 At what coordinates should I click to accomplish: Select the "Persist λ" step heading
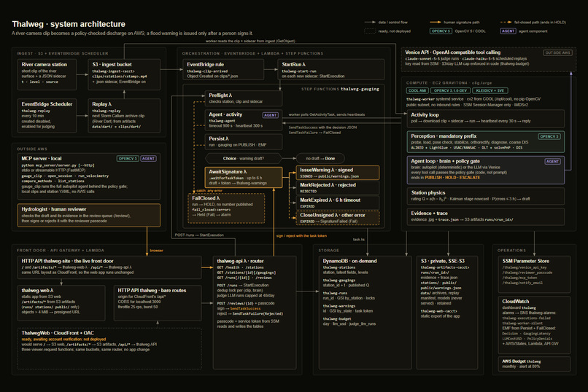point(219,138)
